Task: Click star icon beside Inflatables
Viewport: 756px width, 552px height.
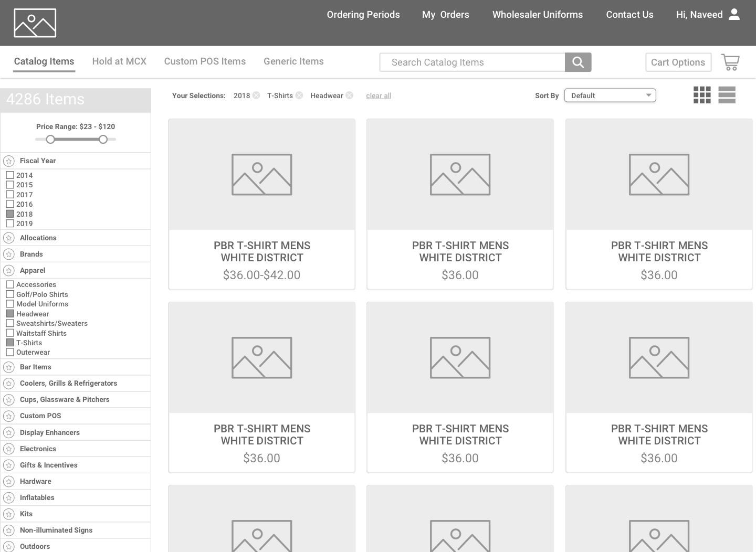Action: click(x=9, y=498)
